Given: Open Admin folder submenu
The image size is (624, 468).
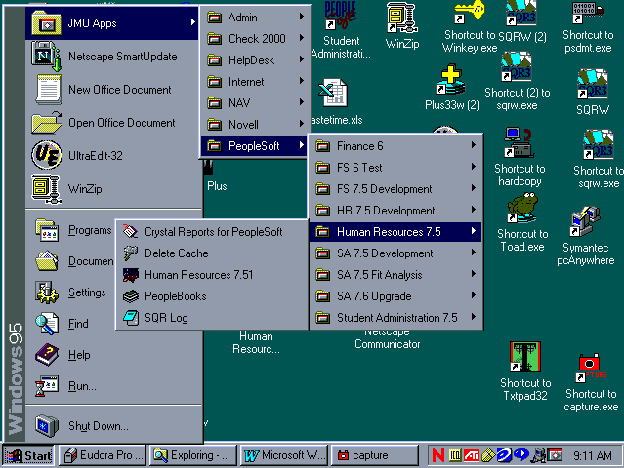Looking at the screenshot, I should coord(255,18).
